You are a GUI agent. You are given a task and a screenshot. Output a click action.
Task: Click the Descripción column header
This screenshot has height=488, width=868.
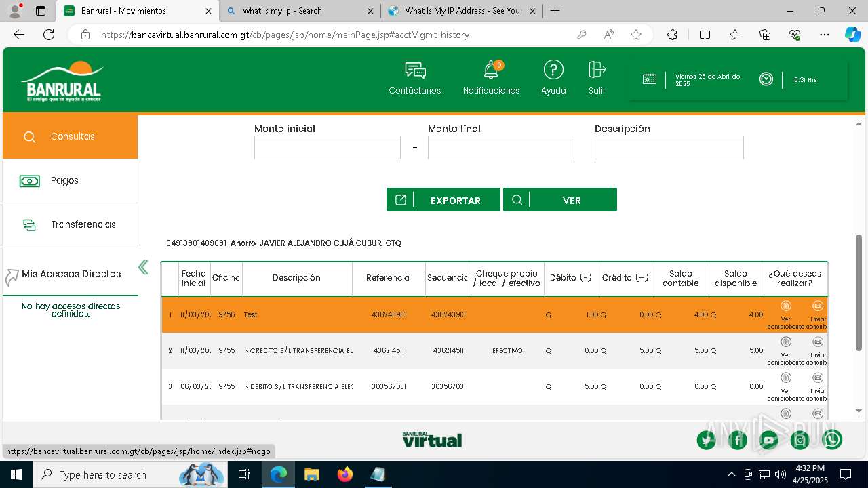[x=297, y=278]
